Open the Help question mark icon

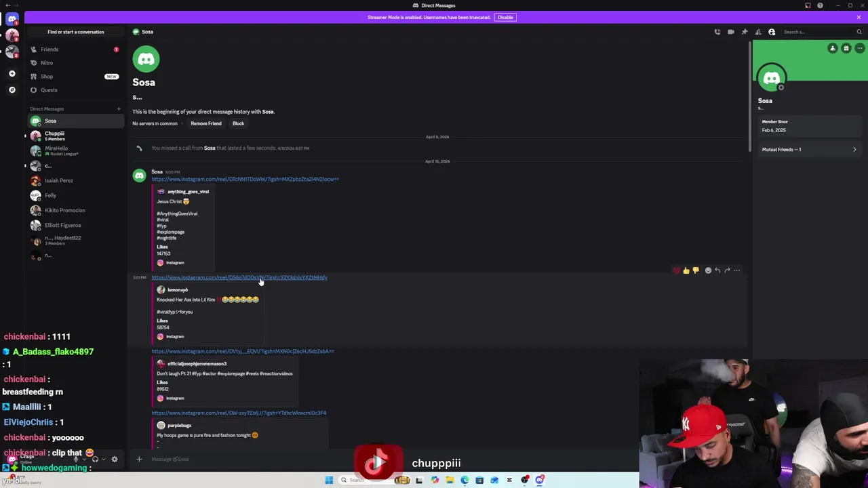pos(820,5)
